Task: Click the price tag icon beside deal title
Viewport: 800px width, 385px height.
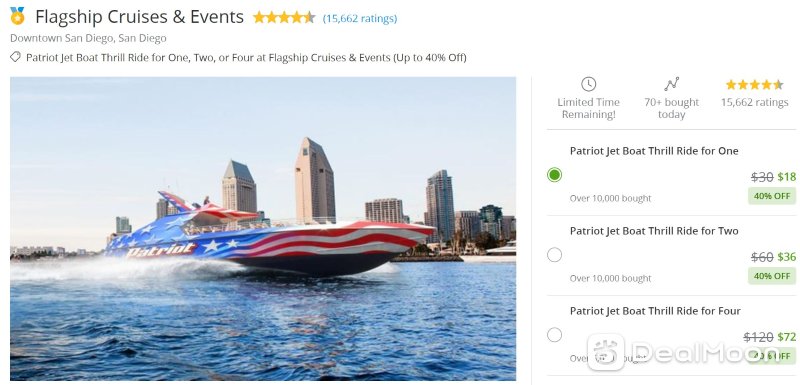Action: [x=15, y=57]
